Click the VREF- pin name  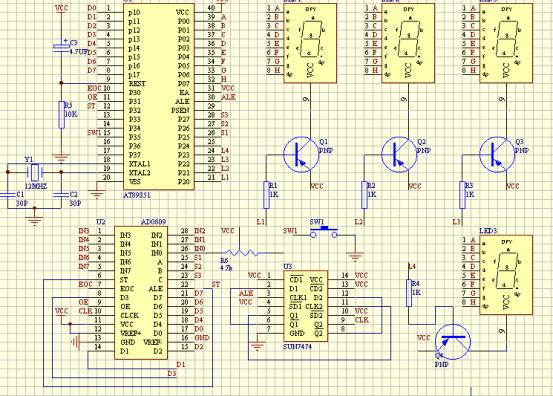click(x=153, y=342)
